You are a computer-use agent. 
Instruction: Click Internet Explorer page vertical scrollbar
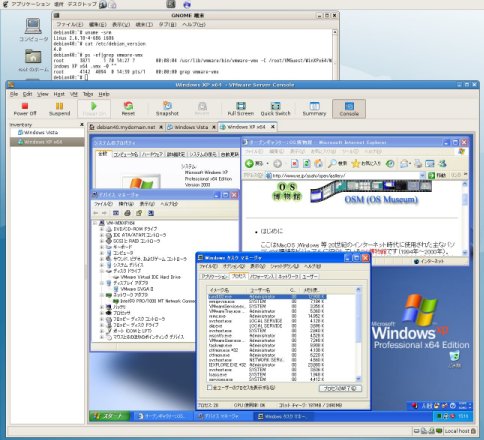tap(465, 218)
